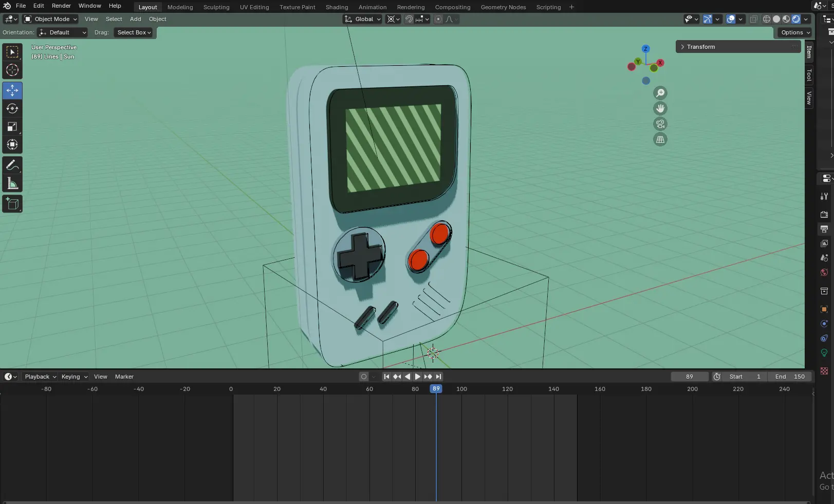
Task: Open the Object properties orange square icon
Action: pyautogui.click(x=824, y=309)
